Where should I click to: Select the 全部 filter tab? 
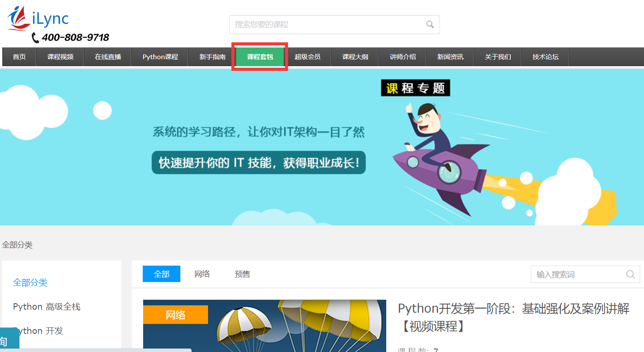(161, 274)
